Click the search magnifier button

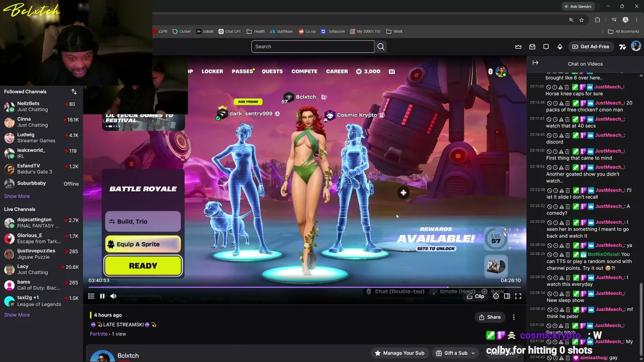(381, 47)
